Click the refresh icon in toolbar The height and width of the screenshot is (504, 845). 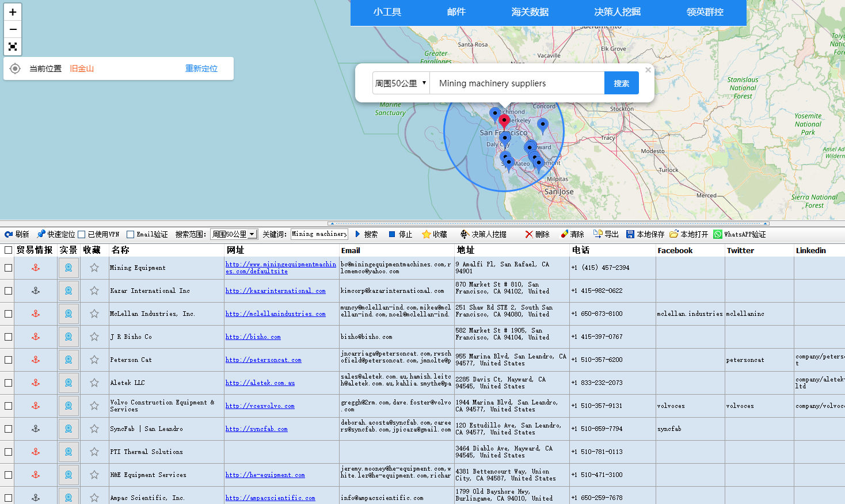9,234
